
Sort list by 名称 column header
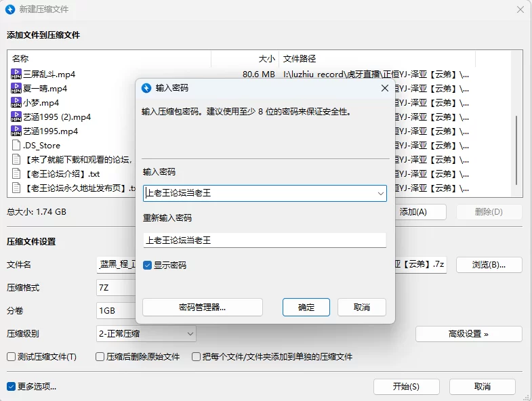click(108, 59)
